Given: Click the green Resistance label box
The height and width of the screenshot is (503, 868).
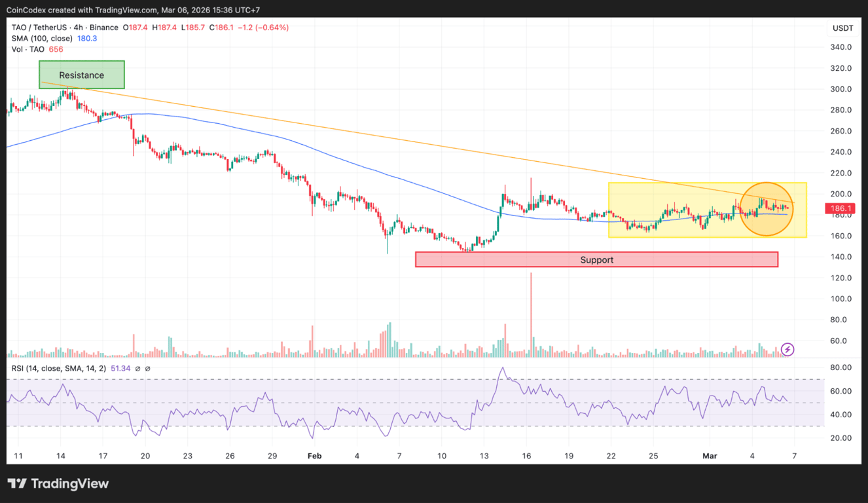Looking at the screenshot, I should (x=81, y=75).
